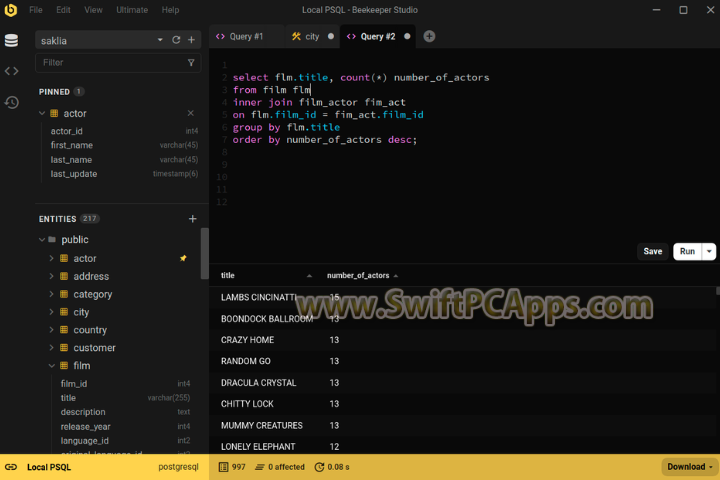Open a new tab with plus circle

(429, 36)
